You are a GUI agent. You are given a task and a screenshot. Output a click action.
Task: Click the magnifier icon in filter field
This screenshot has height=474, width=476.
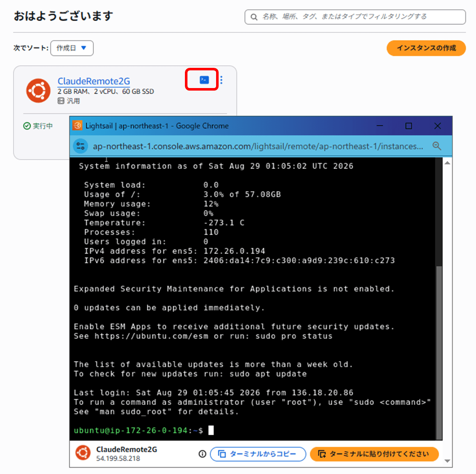254,17
